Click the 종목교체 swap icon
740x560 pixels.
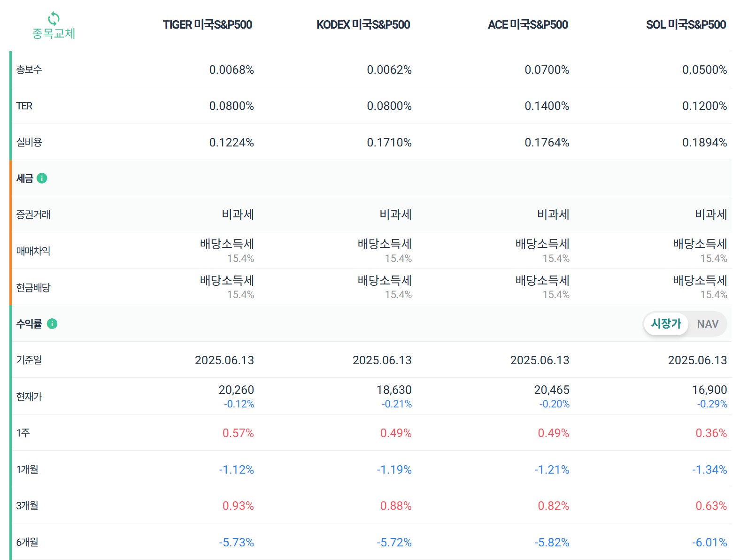click(x=54, y=19)
